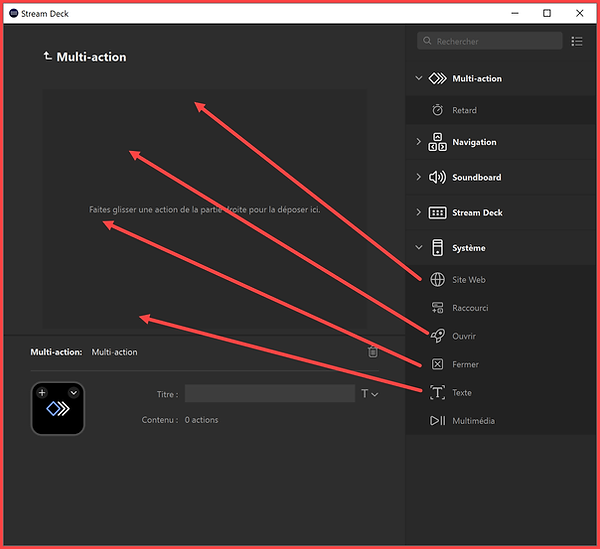Click the multi-action key preview thumbnail

point(58,409)
